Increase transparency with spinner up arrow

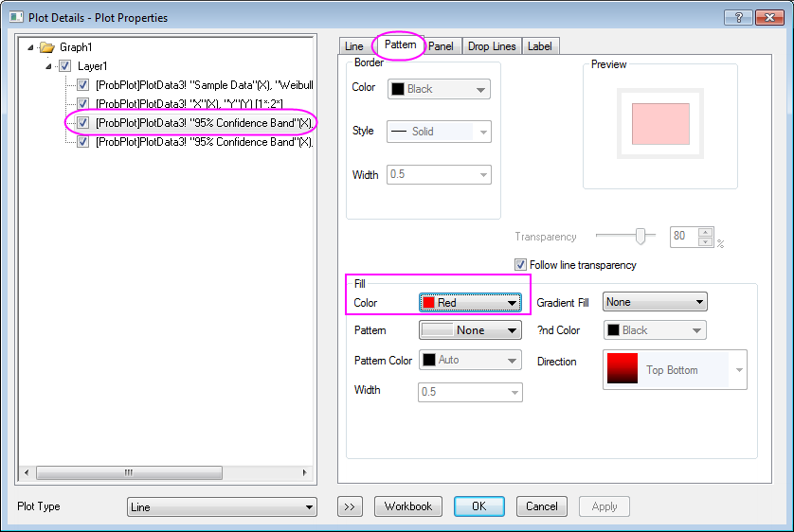[705, 232]
